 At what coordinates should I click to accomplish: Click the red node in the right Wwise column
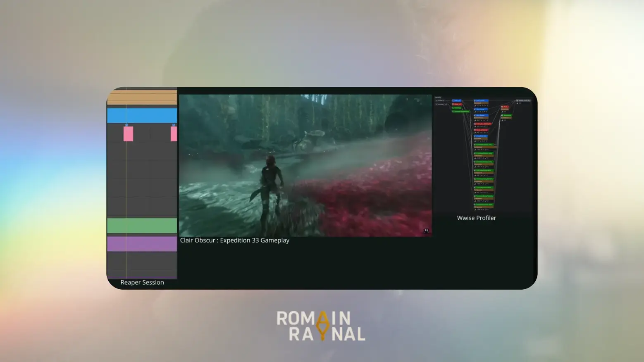[505, 107]
